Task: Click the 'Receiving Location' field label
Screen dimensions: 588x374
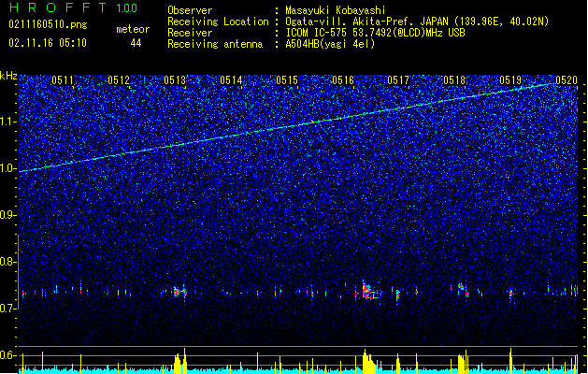Action: pos(218,22)
